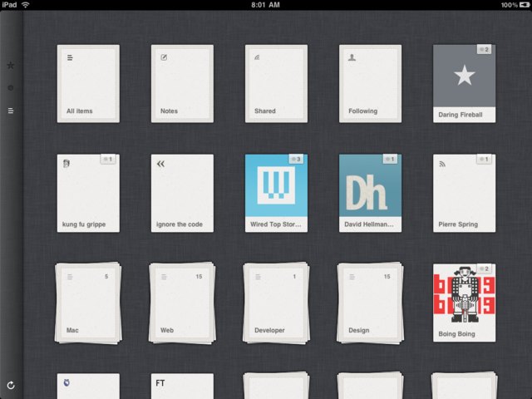
Task: Expand the Mac folder stack
Action: [88, 303]
